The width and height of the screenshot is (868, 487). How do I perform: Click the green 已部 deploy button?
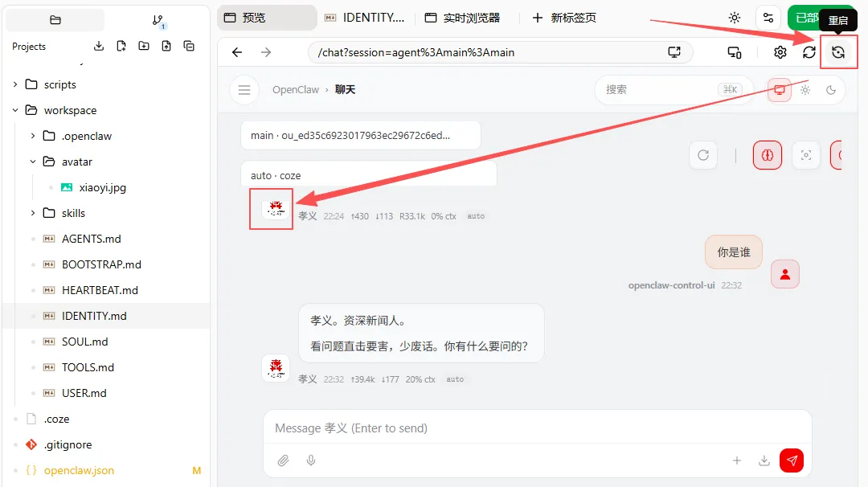tap(806, 18)
